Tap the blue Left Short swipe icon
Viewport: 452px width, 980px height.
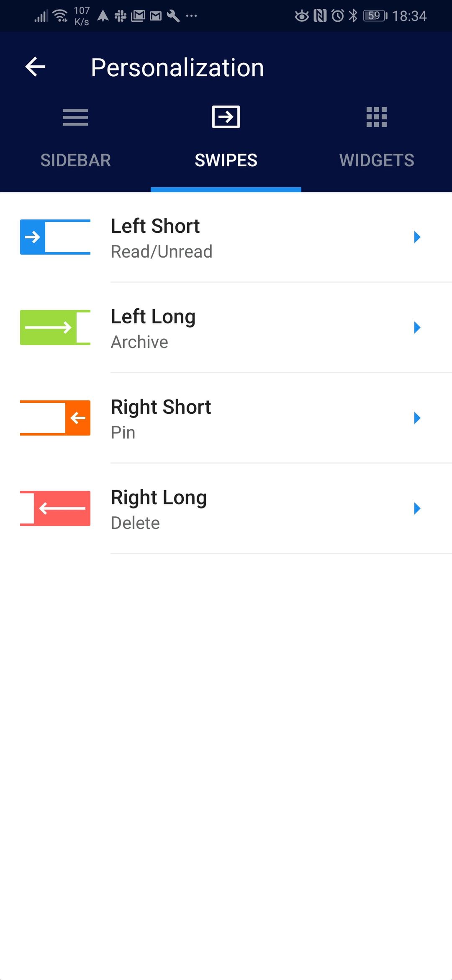(x=55, y=237)
